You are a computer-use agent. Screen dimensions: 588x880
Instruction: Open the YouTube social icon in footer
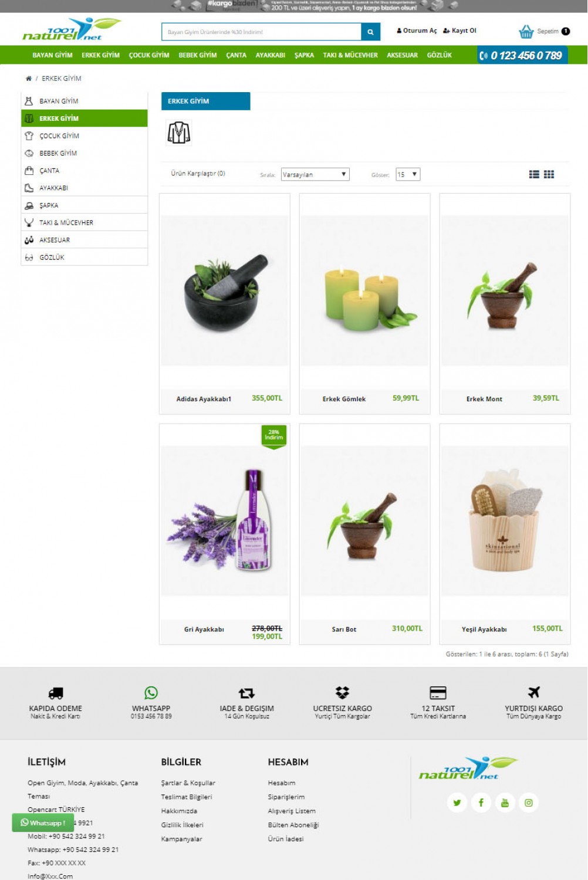(505, 803)
